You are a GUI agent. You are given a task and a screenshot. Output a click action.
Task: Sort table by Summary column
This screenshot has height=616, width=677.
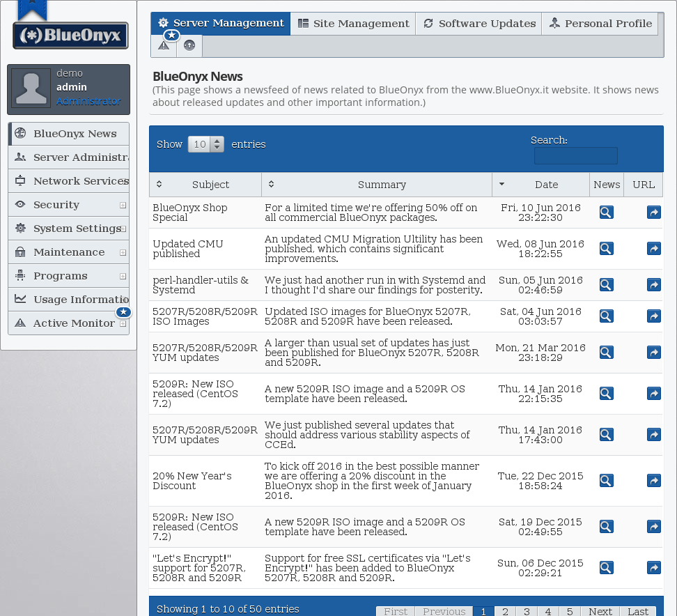click(377, 185)
